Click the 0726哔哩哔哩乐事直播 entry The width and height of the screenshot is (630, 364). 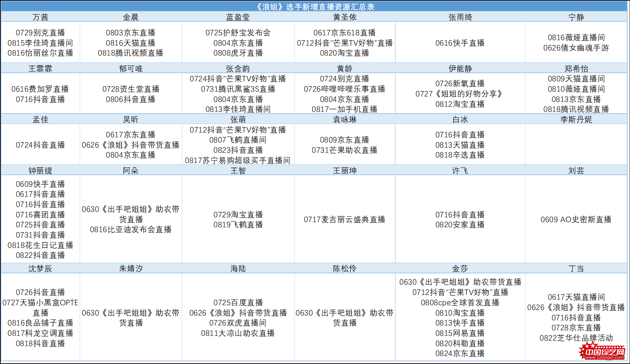coord(345,89)
